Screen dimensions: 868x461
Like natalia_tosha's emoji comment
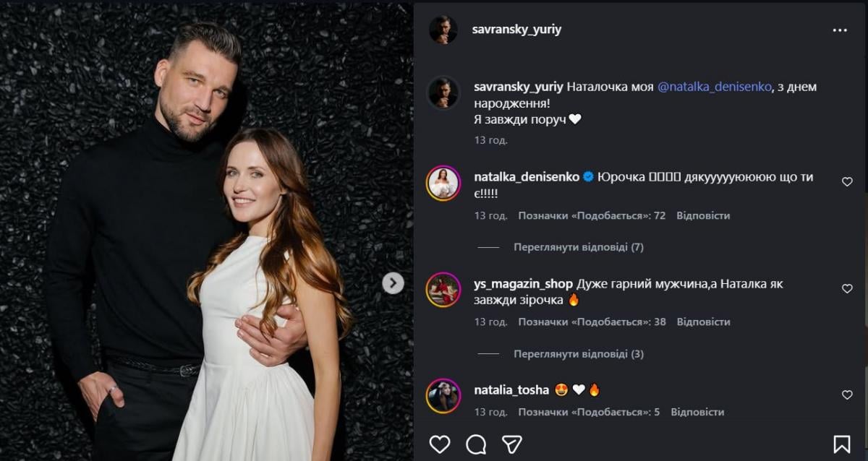pyautogui.click(x=847, y=395)
